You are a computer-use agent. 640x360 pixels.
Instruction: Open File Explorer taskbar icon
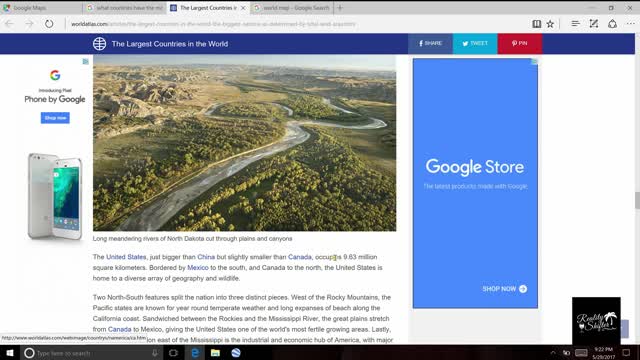pyautogui.click(x=216, y=353)
